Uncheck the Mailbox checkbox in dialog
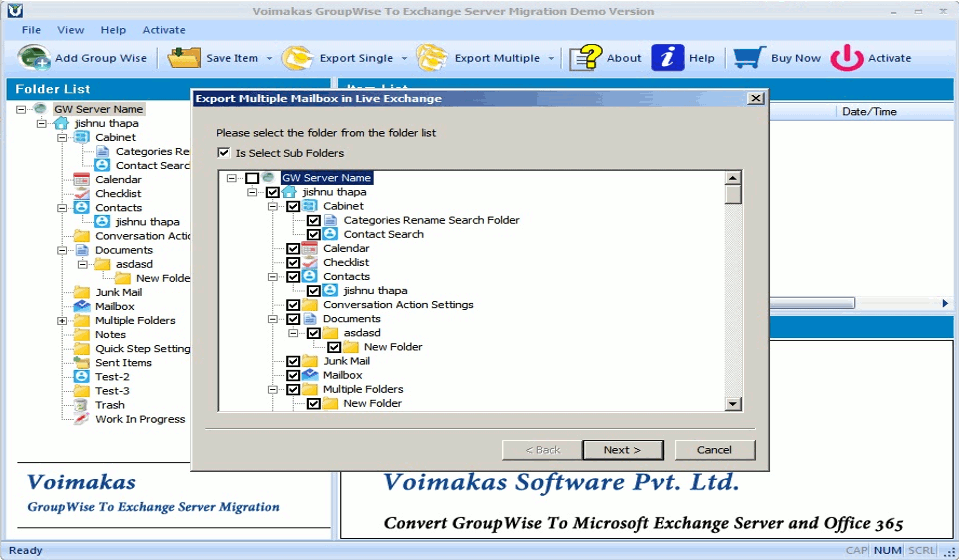The width and height of the screenshot is (959, 560). click(293, 375)
